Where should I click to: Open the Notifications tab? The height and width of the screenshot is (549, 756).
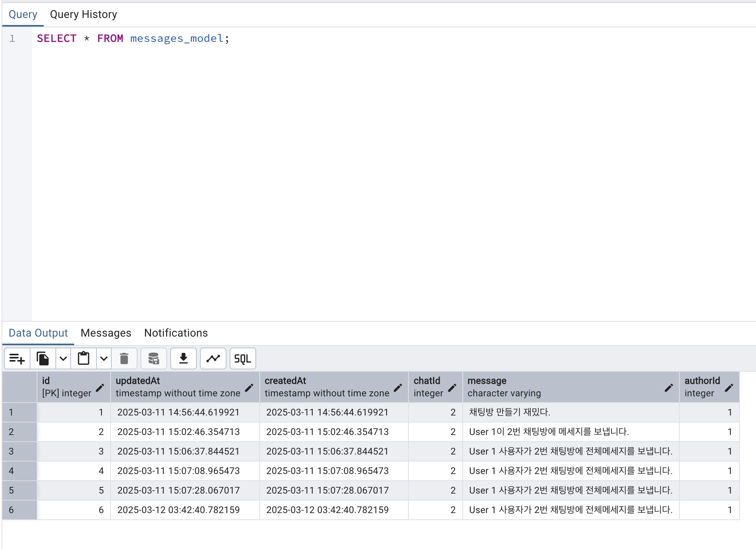(x=176, y=333)
